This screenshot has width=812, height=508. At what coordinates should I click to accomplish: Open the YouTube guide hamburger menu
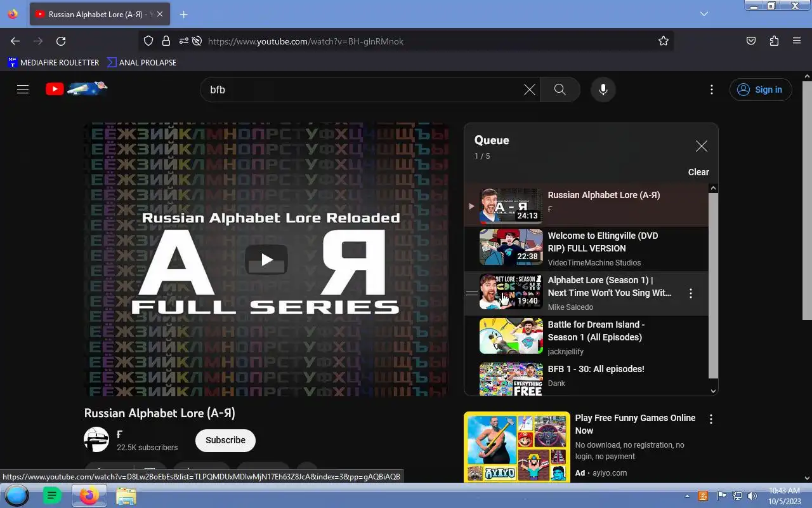pyautogui.click(x=23, y=90)
